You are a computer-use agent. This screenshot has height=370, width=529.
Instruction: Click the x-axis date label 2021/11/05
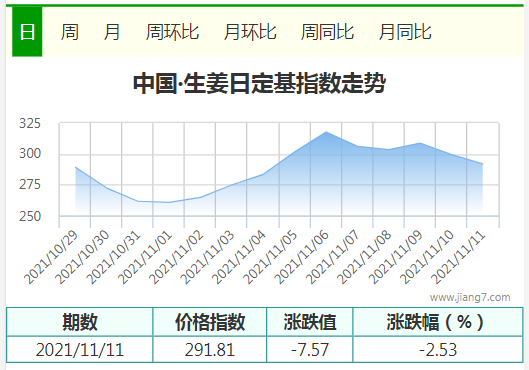271,257
